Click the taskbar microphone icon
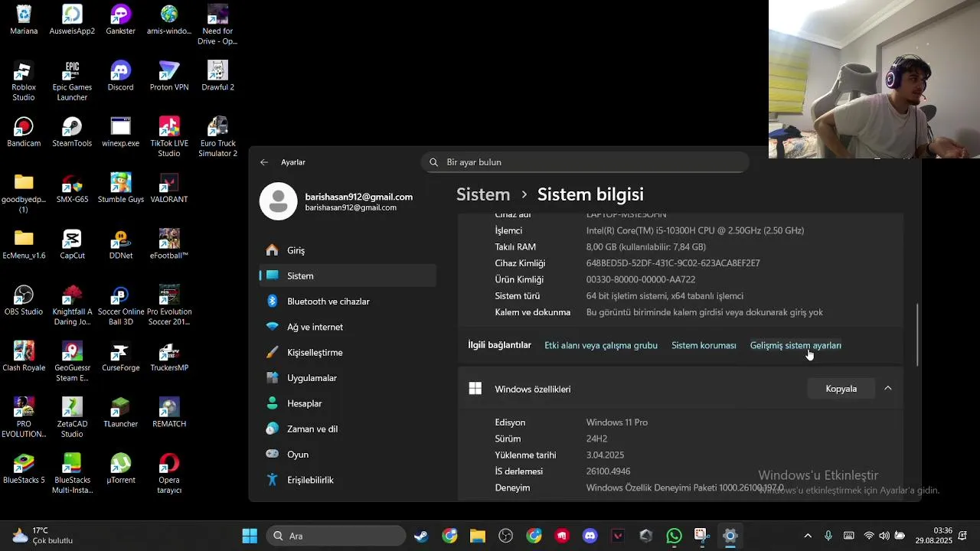The height and width of the screenshot is (551, 980). (828, 536)
